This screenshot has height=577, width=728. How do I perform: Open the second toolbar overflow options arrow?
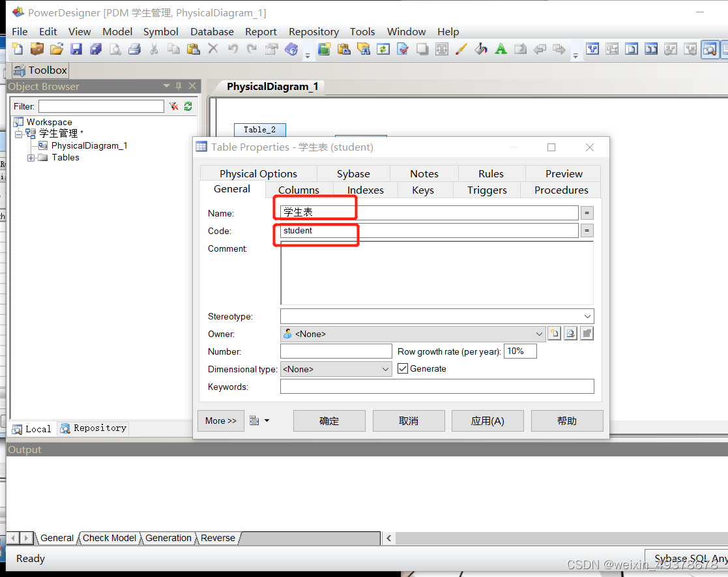[x=575, y=56]
